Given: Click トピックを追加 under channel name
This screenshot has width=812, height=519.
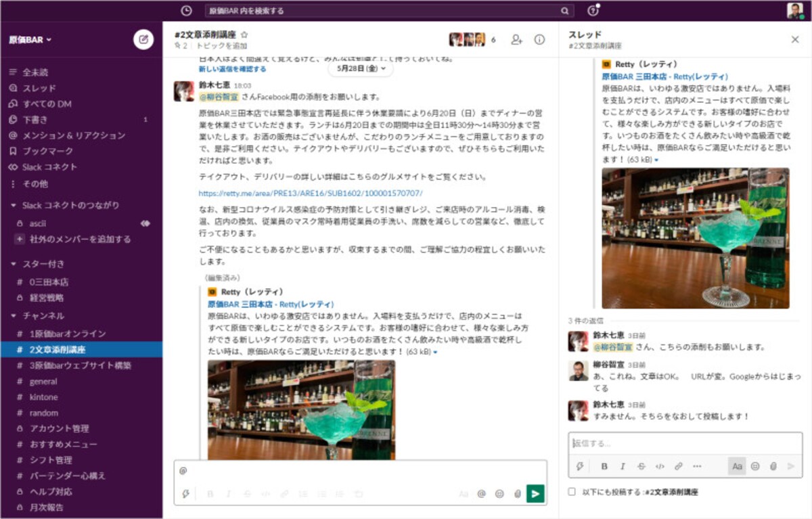Looking at the screenshot, I should click(222, 46).
